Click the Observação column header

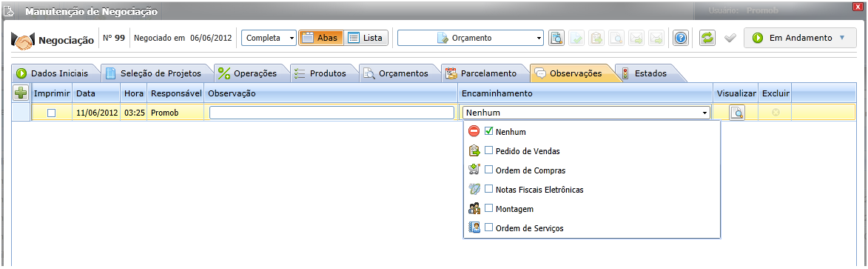pyautogui.click(x=332, y=93)
